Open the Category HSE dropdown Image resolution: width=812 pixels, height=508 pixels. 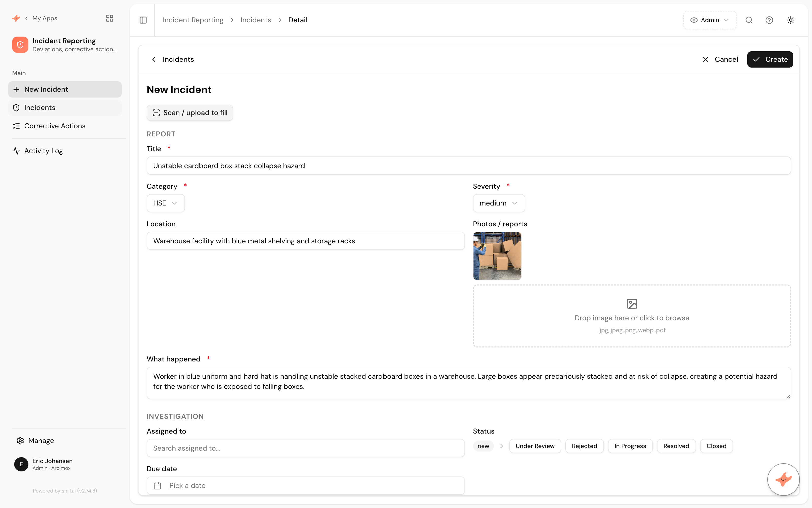(x=166, y=203)
